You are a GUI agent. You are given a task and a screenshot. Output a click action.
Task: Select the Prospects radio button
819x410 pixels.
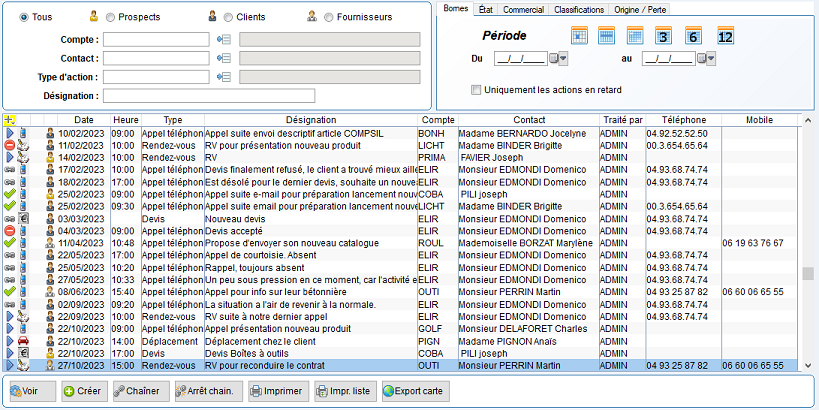tap(109, 17)
